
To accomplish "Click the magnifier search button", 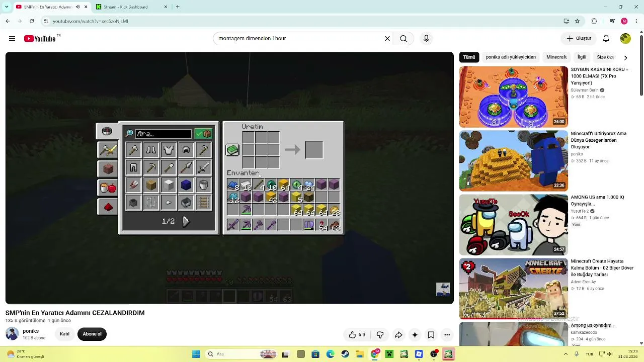I will pyautogui.click(x=404, y=39).
